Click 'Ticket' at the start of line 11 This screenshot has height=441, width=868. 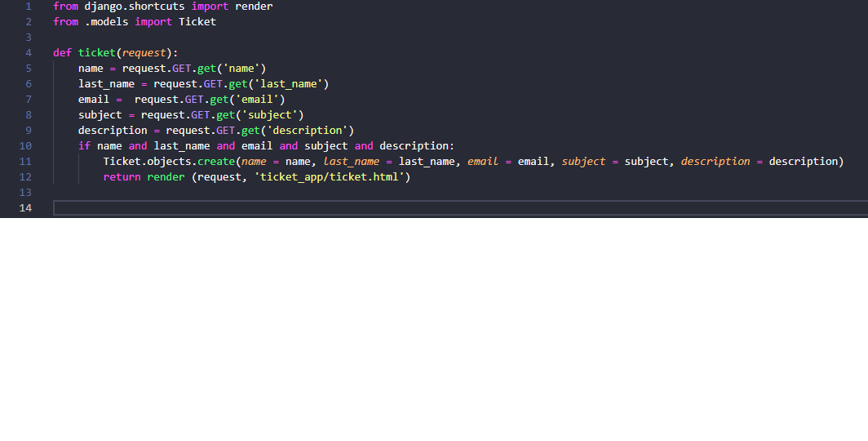coord(122,162)
